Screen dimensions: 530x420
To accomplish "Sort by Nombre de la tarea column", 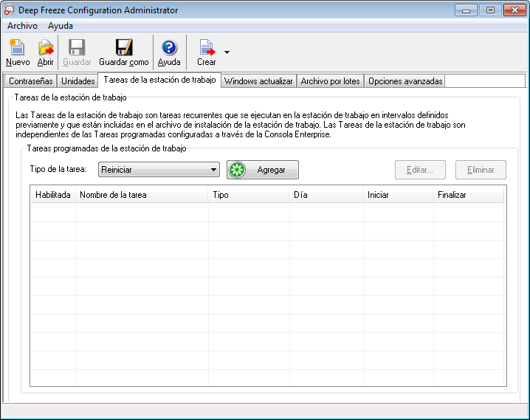I will point(142,195).
